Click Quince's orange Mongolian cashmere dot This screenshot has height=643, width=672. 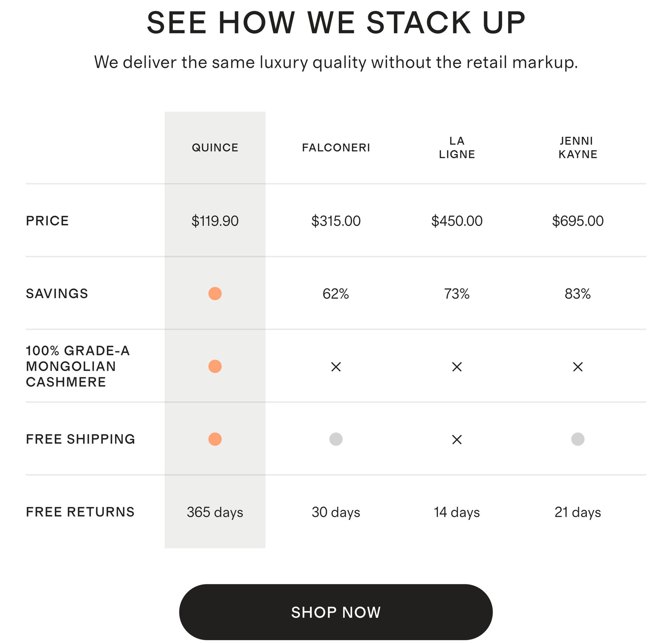pyautogui.click(x=215, y=366)
